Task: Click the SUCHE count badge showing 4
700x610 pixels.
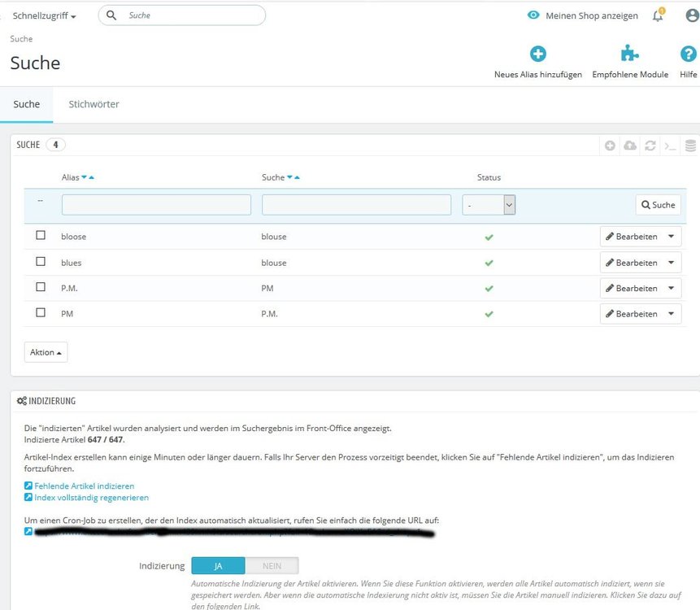Action: 56,145
